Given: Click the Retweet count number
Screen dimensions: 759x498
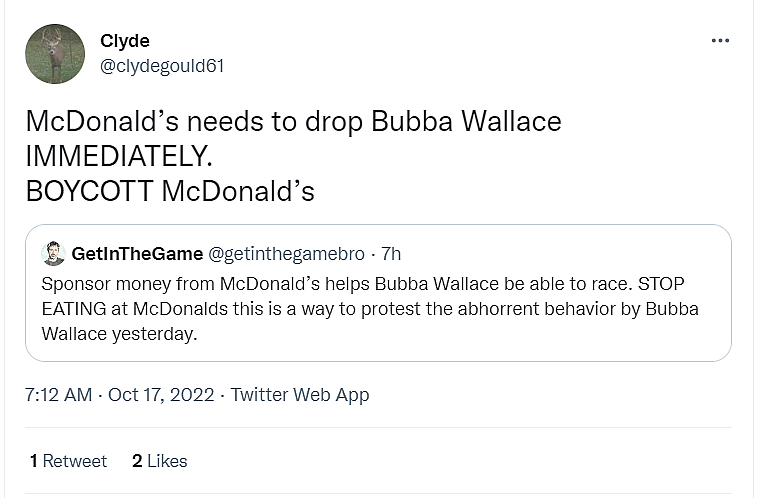Looking at the screenshot, I should pyautogui.click(x=34, y=461).
